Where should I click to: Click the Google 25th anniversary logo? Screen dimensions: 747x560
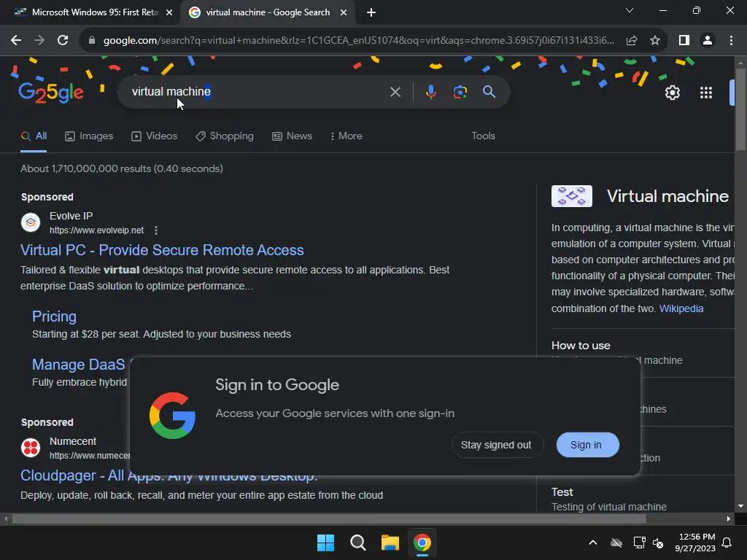(x=51, y=92)
